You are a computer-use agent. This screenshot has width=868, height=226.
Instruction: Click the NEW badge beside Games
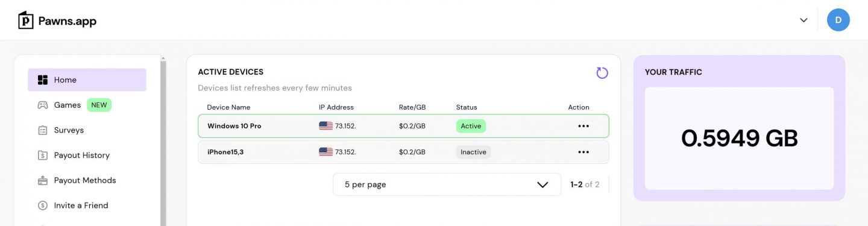tap(99, 105)
